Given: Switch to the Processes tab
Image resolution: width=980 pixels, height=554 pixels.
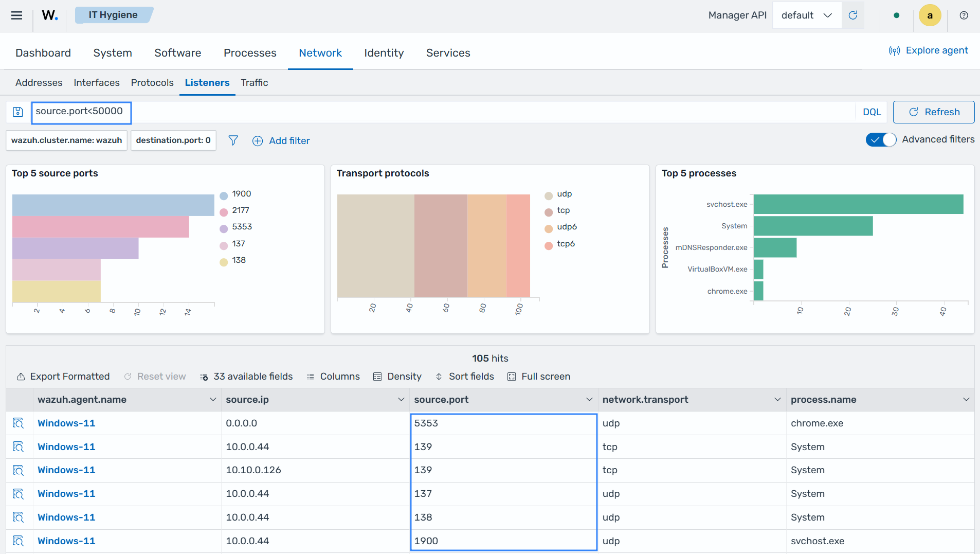Looking at the screenshot, I should 250,53.
